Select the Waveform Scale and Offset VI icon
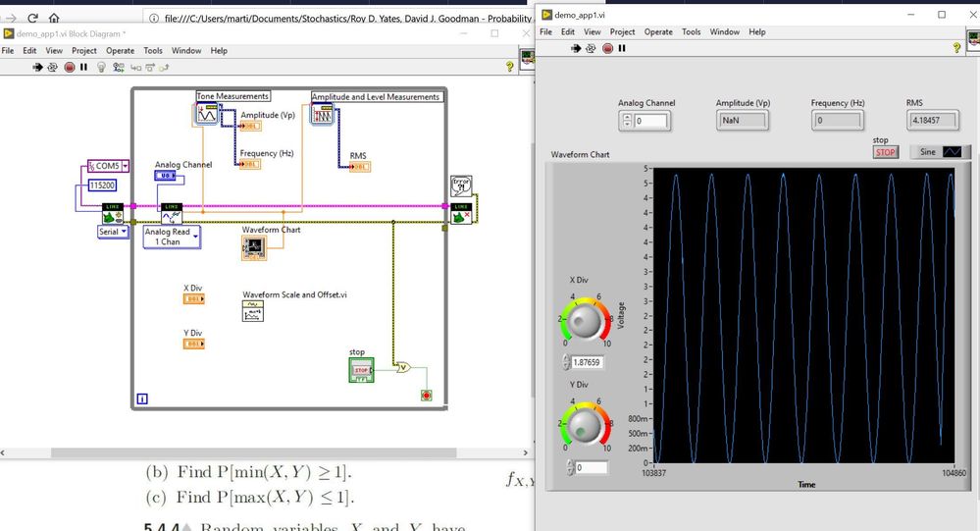Screen dimensions: 980x531 pos(252,311)
